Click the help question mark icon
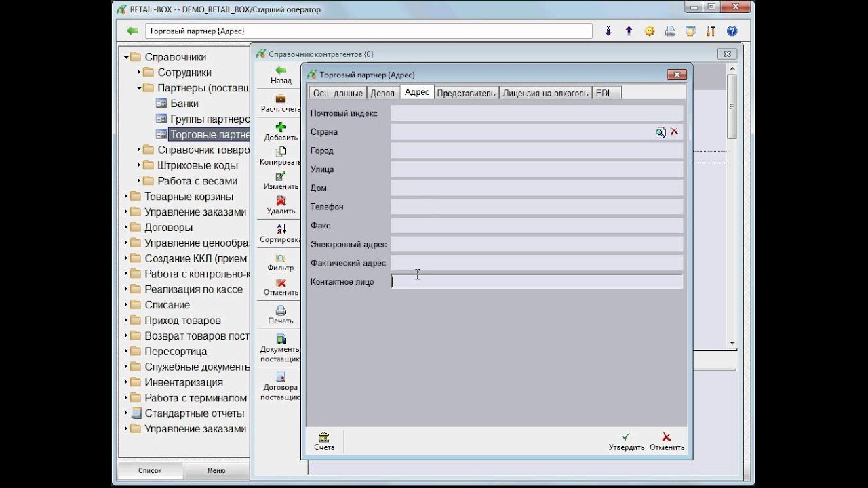The height and width of the screenshot is (488, 868). 732,31
